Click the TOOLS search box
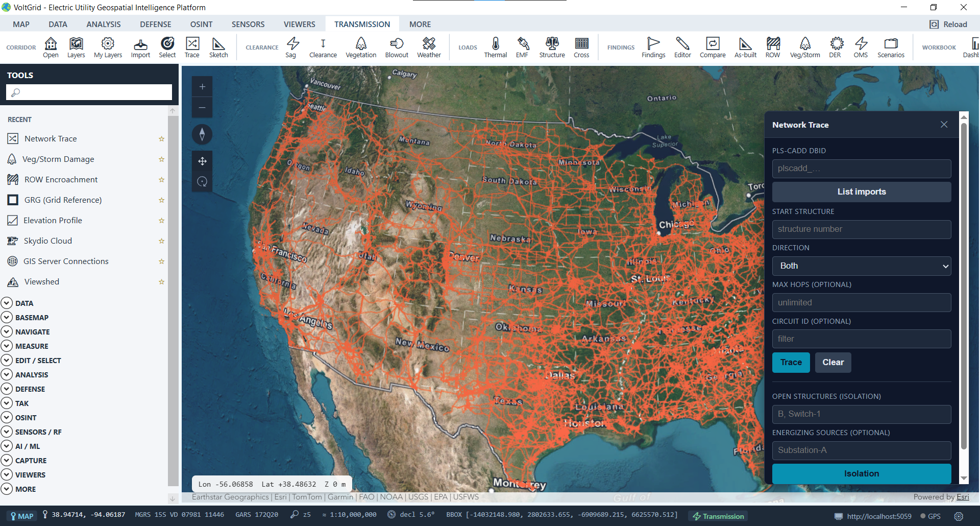The height and width of the screenshot is (526, 980). [89, 92]
